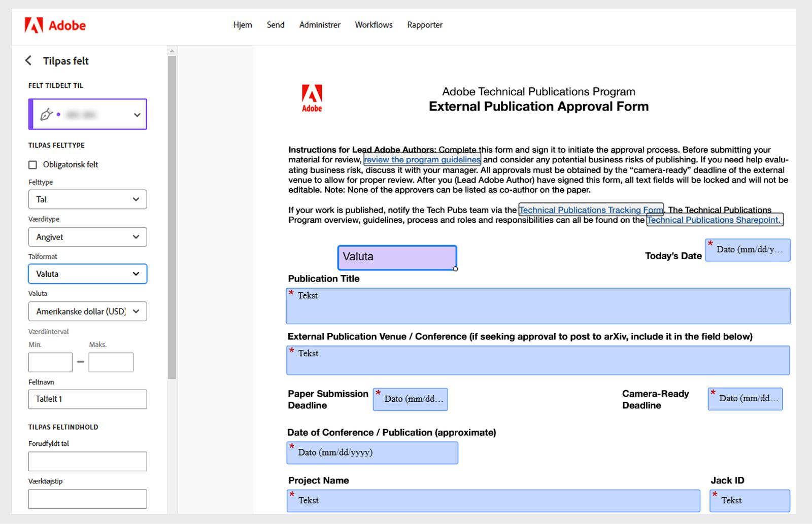
Task: Click the left panel vertical scrollbar
Action: 172,217
